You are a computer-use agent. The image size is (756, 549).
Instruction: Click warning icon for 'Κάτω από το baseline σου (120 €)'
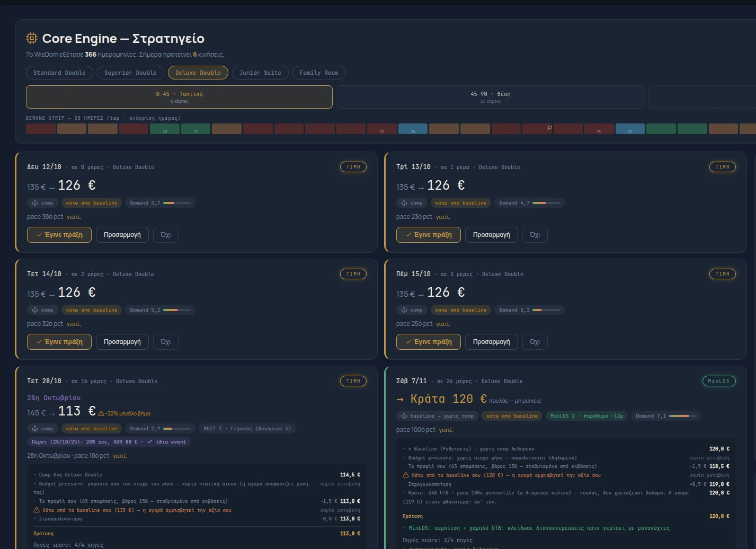click(x=406, y=475)
